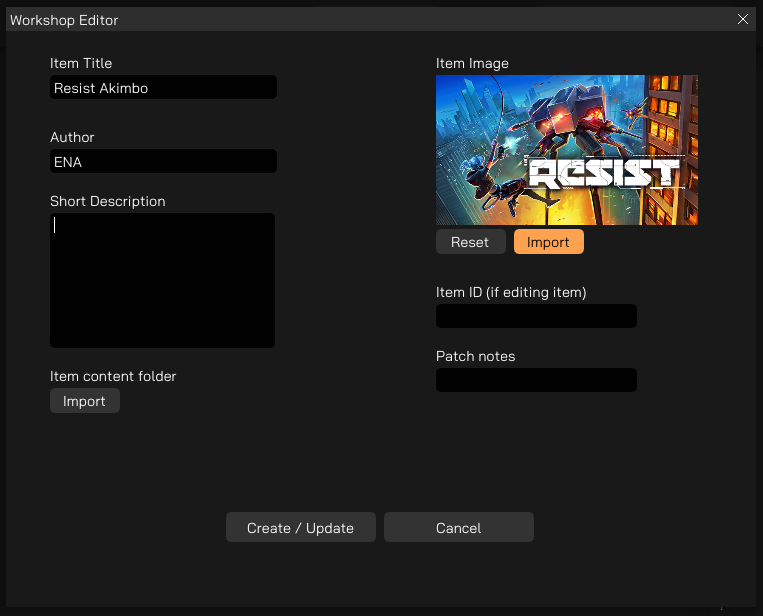Viewport: 763px width, 616px height.
Task: Import a new item image
Action: (548, 242)
